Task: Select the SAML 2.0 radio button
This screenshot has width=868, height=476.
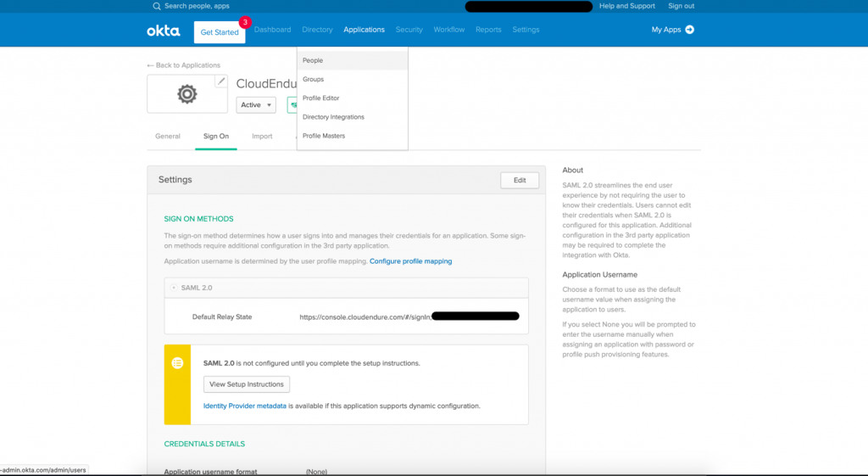Action: [x=174, y=288]
